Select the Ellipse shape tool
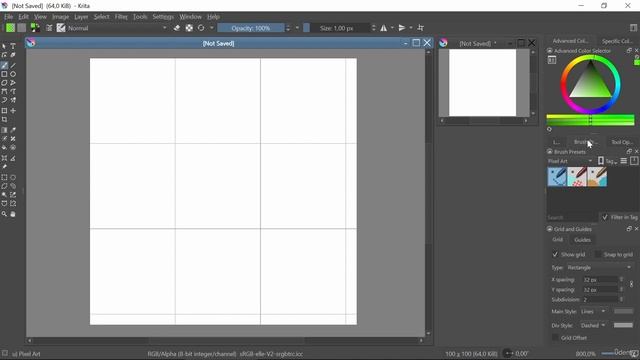The width and height of the screenshot is (640, 360). (13, 74)
